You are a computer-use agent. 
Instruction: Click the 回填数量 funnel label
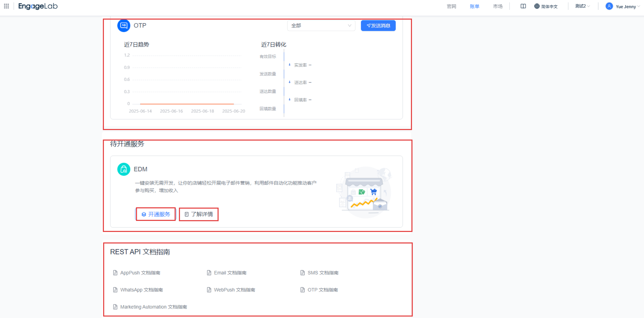[x=268, y=109]
